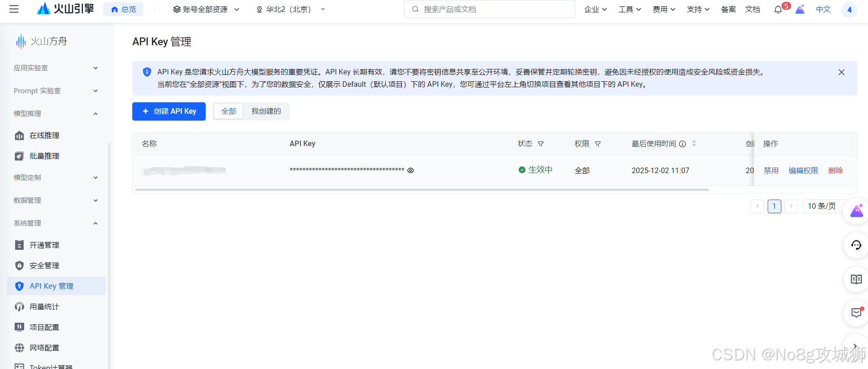Click 编辑权限 for the API key
This screenshot has height=369, width=868.
[x=803, y=170]
